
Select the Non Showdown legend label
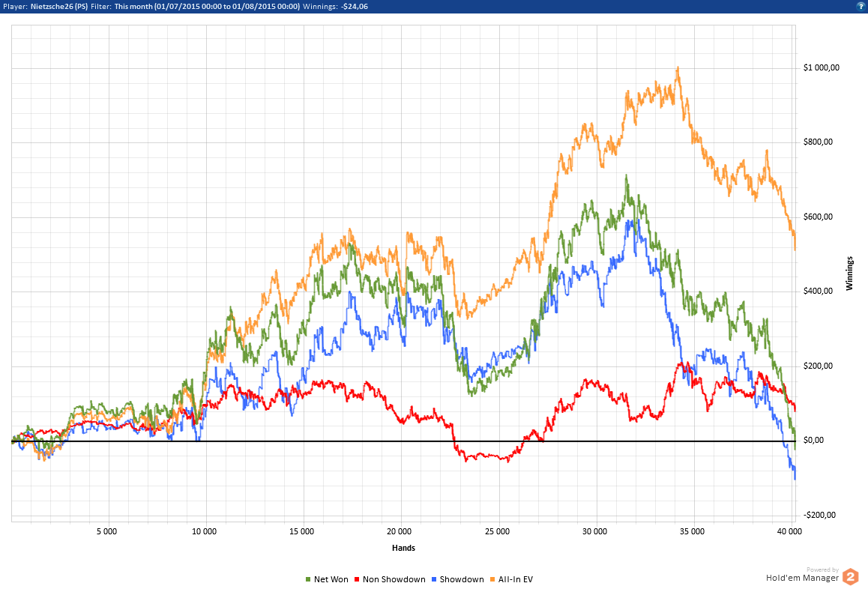pyautogui.click(x=394, y=579)
